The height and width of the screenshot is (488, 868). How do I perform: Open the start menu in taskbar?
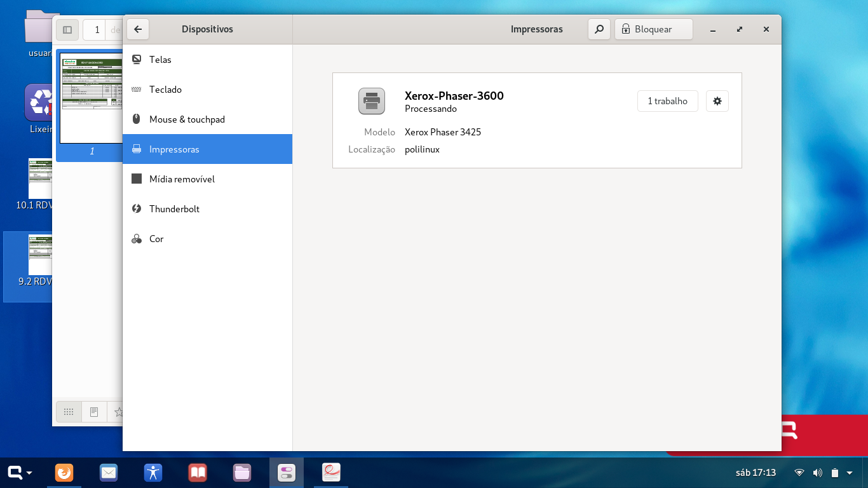point(20,473)
